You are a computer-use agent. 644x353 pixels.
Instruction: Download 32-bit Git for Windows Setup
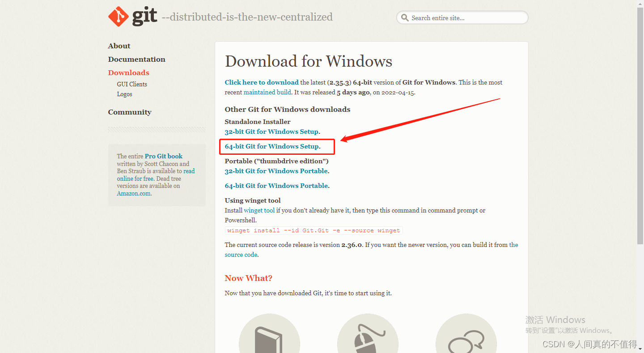pyautogui.click(x=271, y=132)
